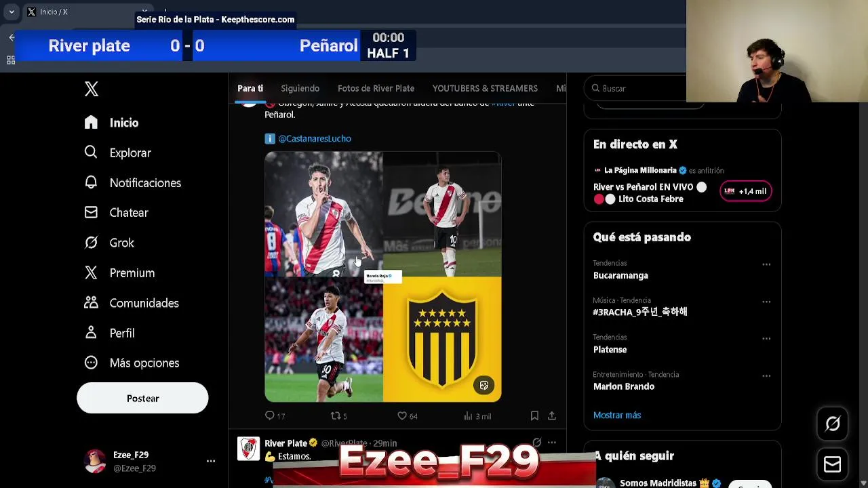Open Chatear envelope icon
The image size is (868, 488).
[x=91, y=212]
